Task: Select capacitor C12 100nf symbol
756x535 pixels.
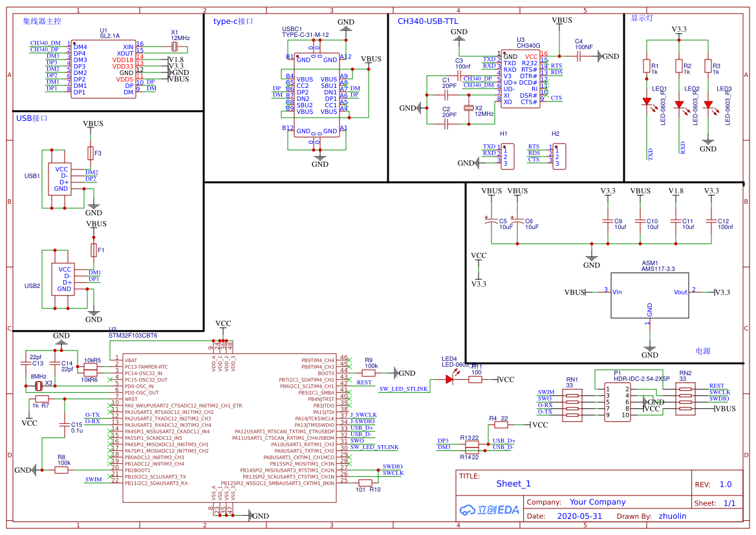Action: point(711,221)
